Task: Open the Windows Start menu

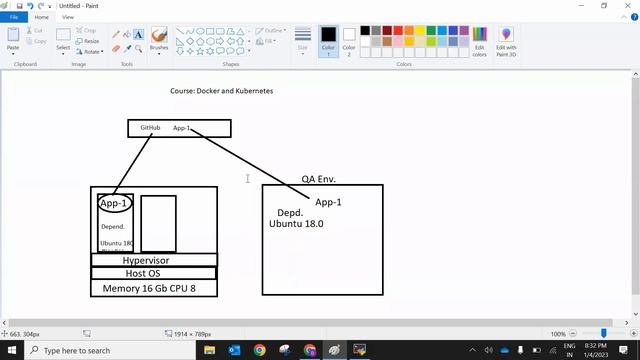Action: tap(12, 350)
